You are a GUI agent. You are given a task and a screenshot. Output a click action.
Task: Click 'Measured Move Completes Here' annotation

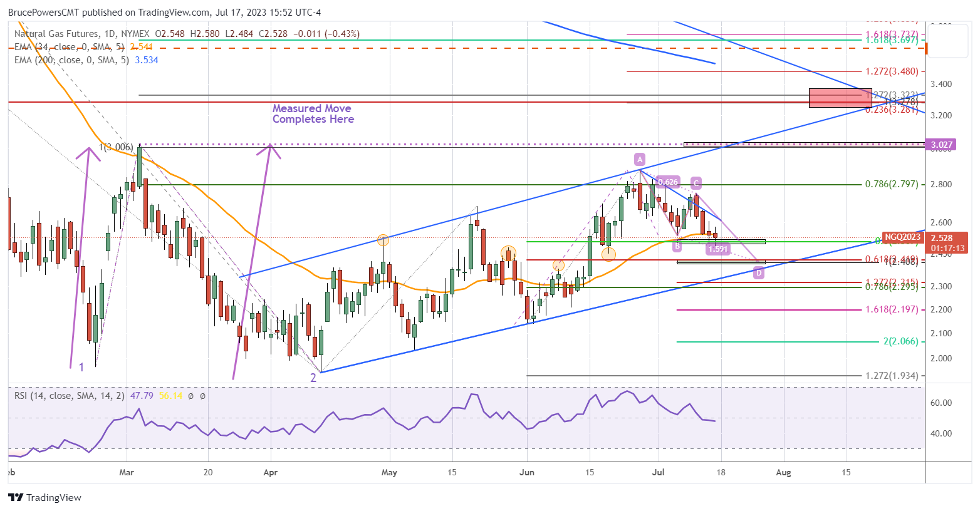pyautogui.click(x=313, y=113)
